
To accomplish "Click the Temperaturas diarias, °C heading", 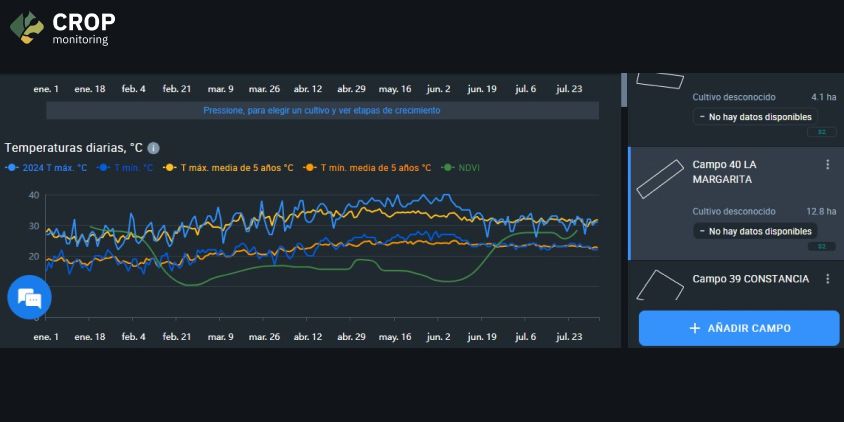I will 73,148.
